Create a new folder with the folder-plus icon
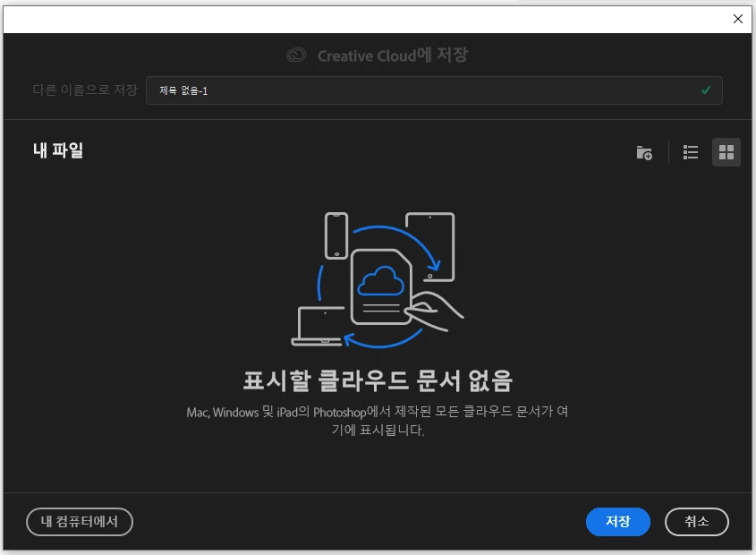This screenshot has width=756, height=555. tap(644, 153)
